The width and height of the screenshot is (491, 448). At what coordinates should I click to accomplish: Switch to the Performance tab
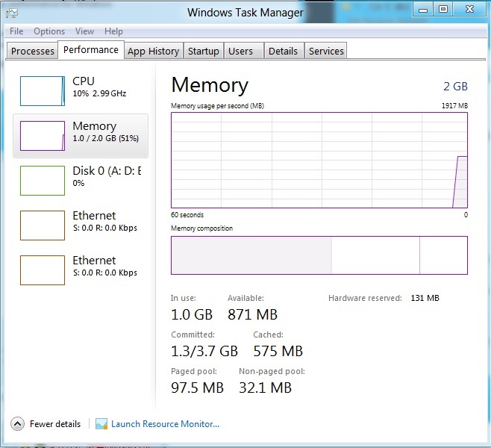pyautogui.click(x=91, y=50)
